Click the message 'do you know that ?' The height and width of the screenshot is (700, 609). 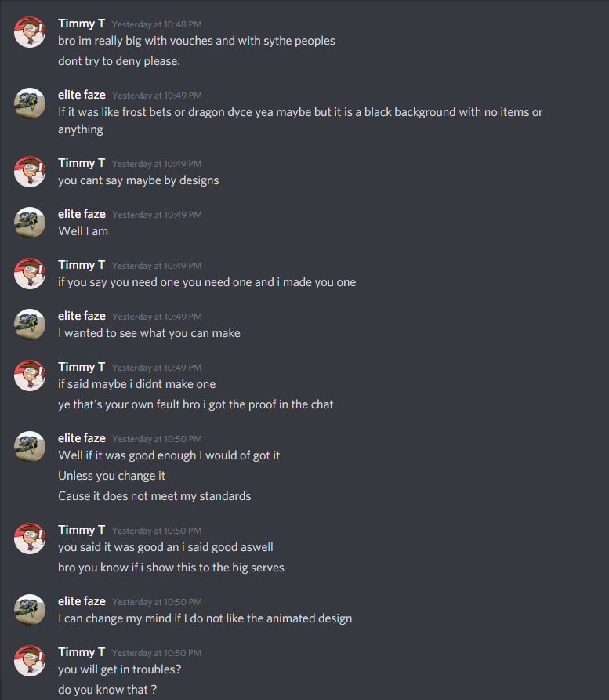pyautogui.click(x=107, y=690)
